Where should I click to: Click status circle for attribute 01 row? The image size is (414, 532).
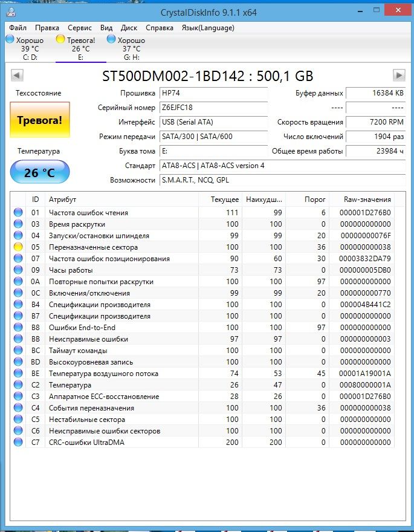[x=18, y=212]
